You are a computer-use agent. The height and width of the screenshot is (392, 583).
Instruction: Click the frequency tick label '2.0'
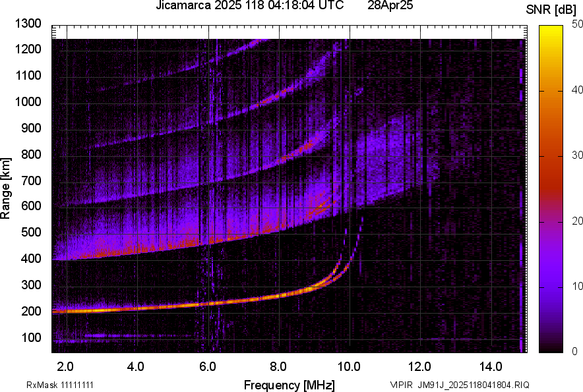tap(65, 367)
